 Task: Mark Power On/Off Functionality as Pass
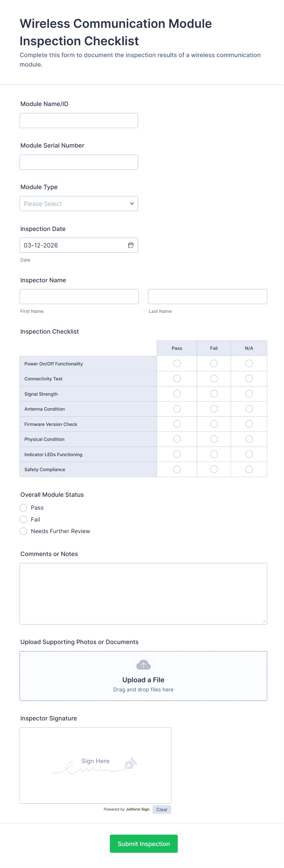pos(177,364)
